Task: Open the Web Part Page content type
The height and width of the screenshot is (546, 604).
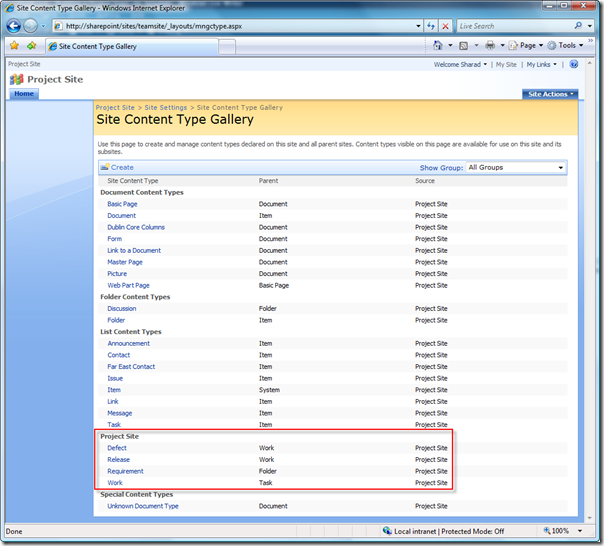Action: click(128, 285)
